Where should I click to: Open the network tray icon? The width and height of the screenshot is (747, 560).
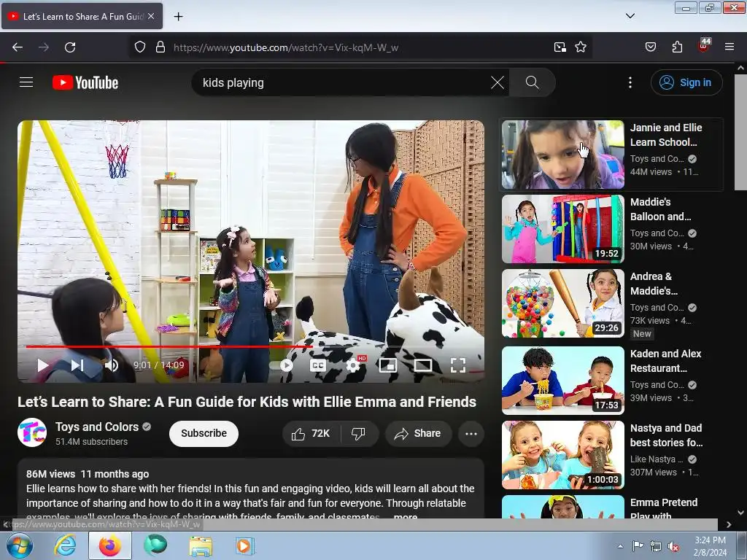point(656,546)
